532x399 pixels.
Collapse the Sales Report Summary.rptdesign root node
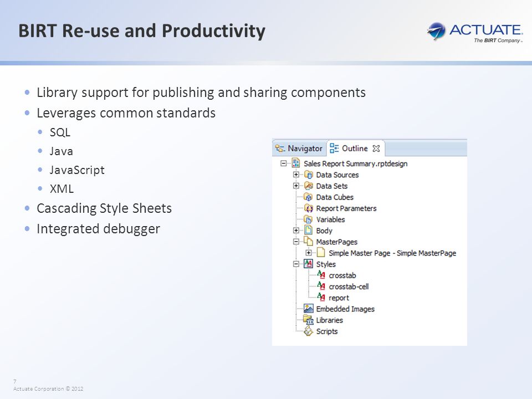pyautogui.click(x=284, y=163)
